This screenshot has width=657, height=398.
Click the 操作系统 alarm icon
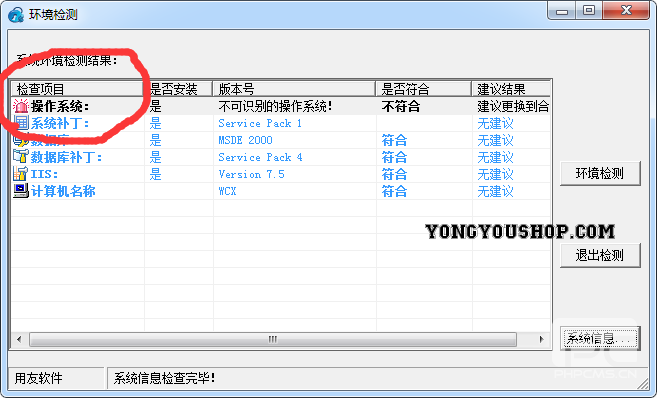point(21,106)
